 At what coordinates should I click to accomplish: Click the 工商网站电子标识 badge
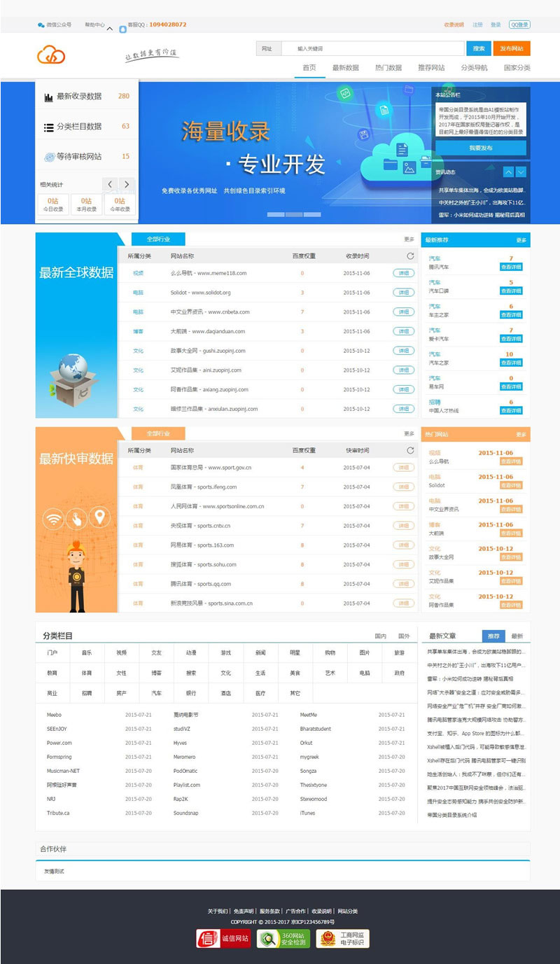click(x=341, y=937)
